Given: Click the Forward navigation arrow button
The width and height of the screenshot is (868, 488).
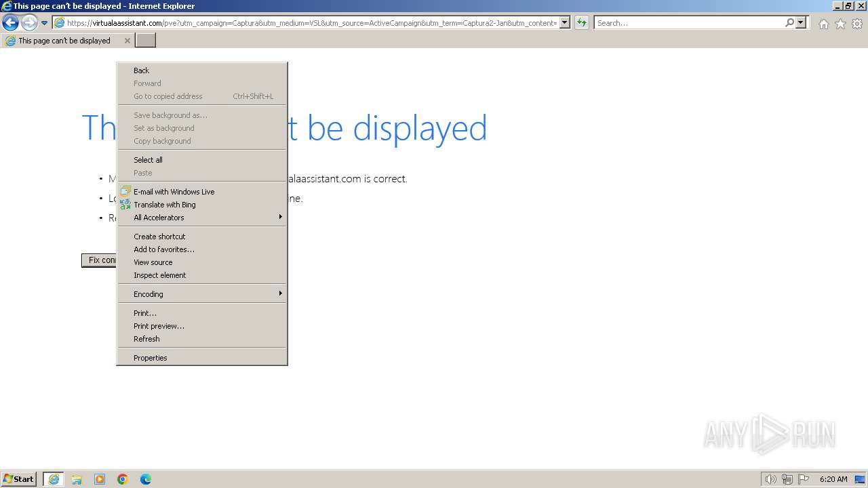Looking at the screenshot, I should [29, 23].
